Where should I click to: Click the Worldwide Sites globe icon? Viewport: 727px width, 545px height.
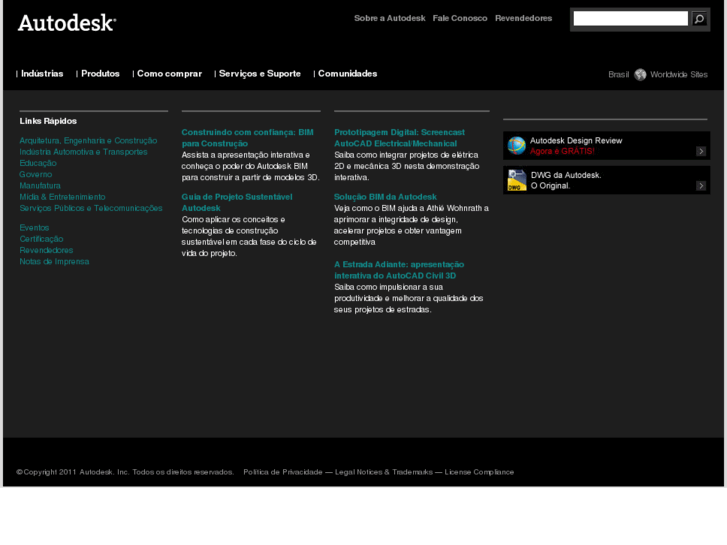coord(640,75)
